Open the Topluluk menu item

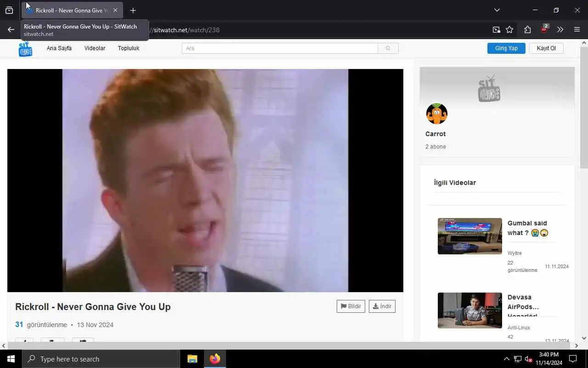pyautogui.click(x=129, y=48)
